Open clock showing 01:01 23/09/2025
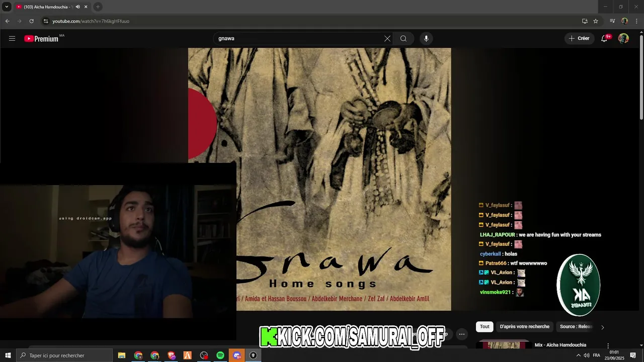The height and width of the screenshot is (362, 644). coord(614,355)
